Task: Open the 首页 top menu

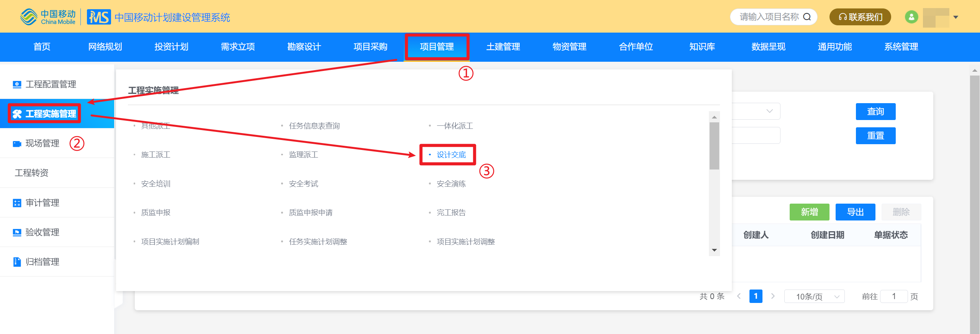Action: click(42, 47)
